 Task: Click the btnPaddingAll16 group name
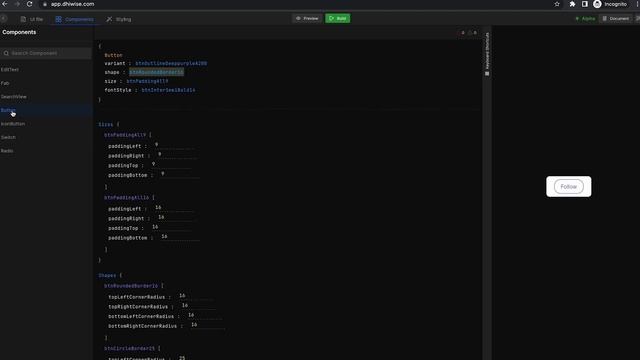pos(127,198)
